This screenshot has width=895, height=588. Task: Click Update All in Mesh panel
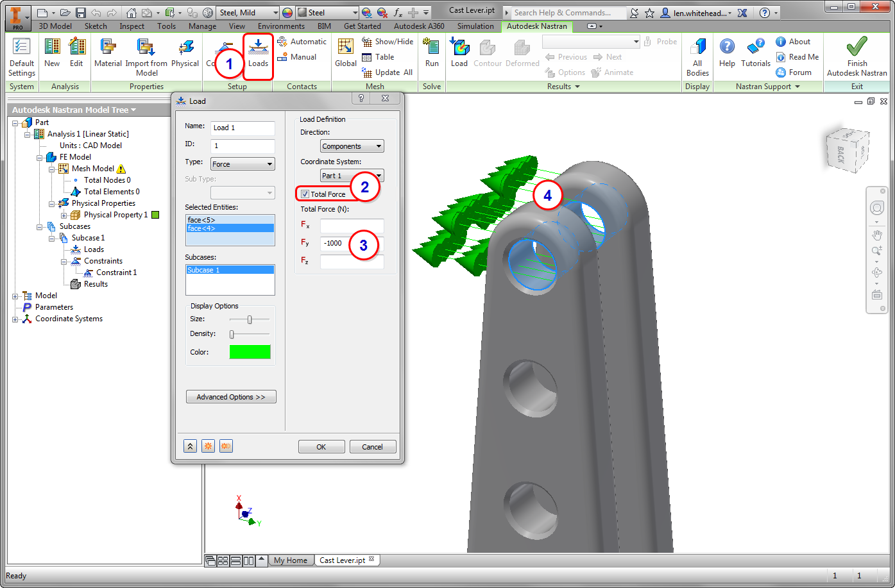(388, 72)
